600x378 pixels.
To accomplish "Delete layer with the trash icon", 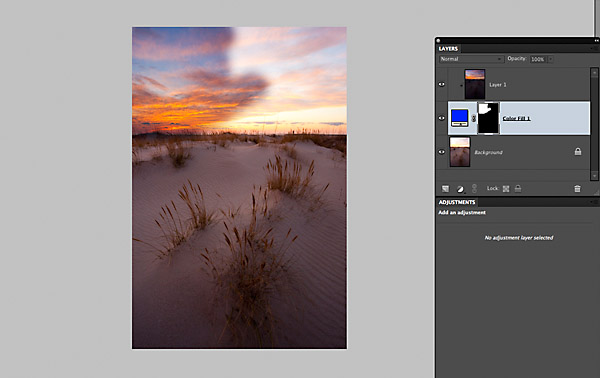I will click(x=577, y=189).
